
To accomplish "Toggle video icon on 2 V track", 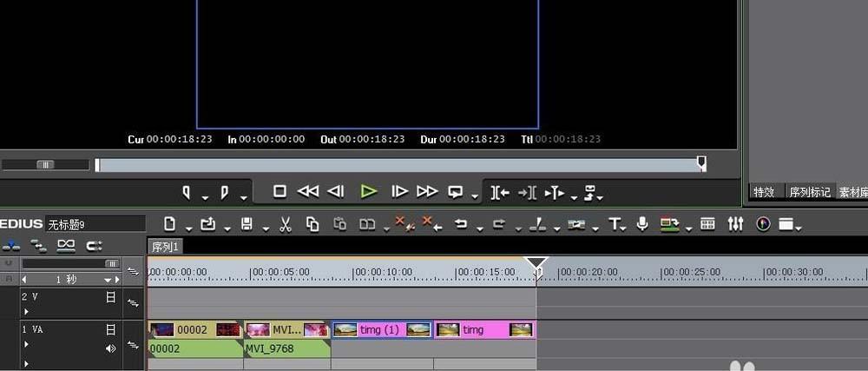I will coord(110,296).
